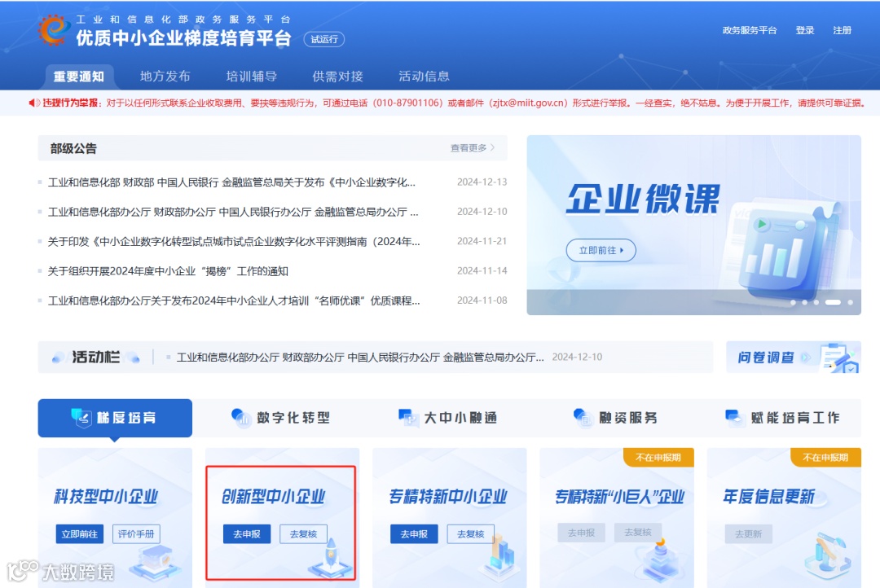Open the 培训辅导 tab
The width and height of the screenshot is (880, 588).
252,77
